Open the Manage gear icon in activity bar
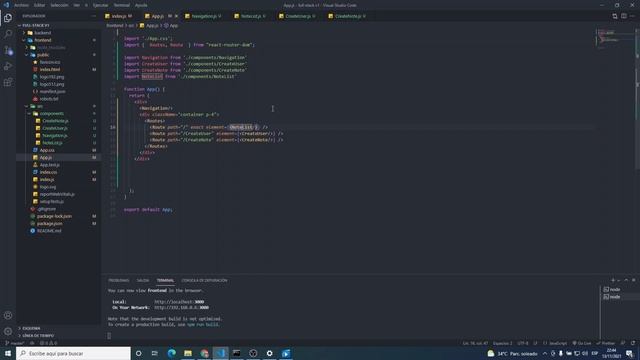Image resolution: width=640 pixels, height=360 pixels. coord(8,331)
